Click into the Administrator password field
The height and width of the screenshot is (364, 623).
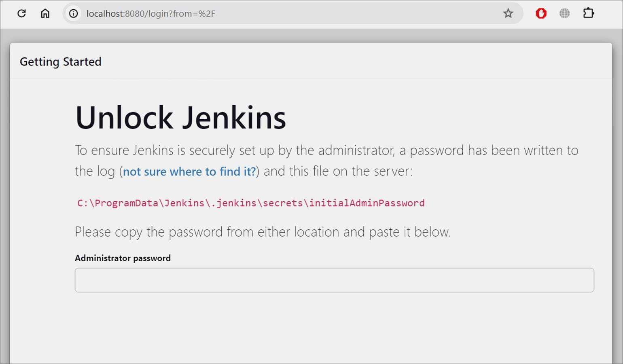(334, 280)
